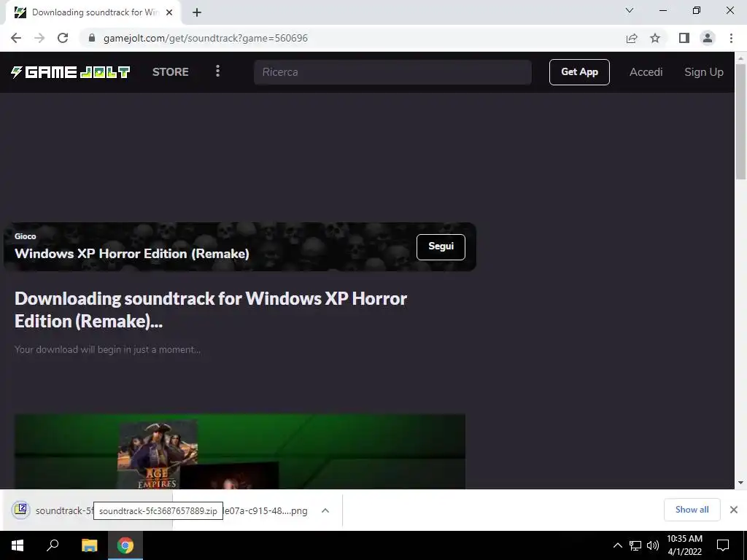Share this page icon in address bar
747x560 pixels.
[x=632, y=38]
